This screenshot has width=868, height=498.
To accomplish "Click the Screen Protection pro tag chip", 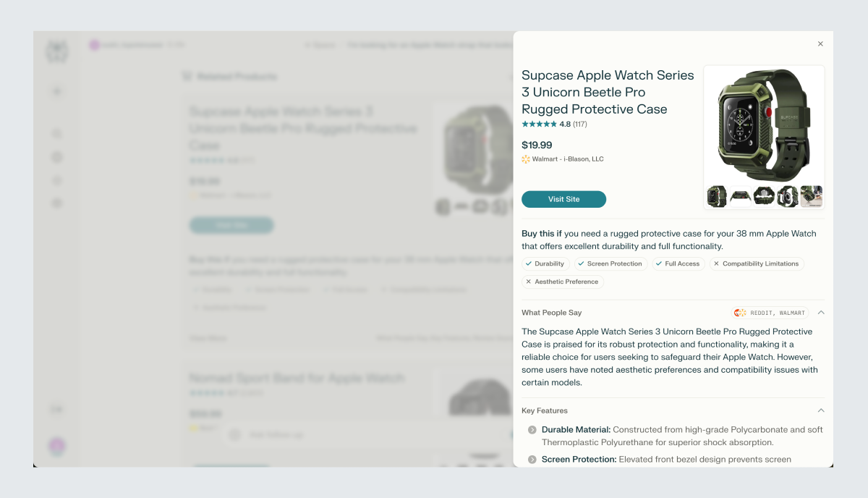I will [x=609, y=263].
